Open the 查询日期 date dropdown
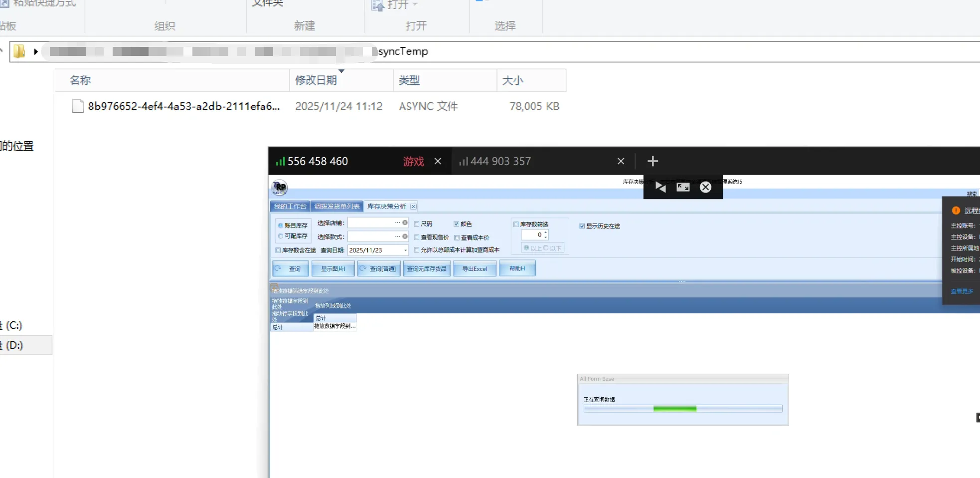Image resolution: width=980 pixels, height=478 pixels. click(405, 250)
